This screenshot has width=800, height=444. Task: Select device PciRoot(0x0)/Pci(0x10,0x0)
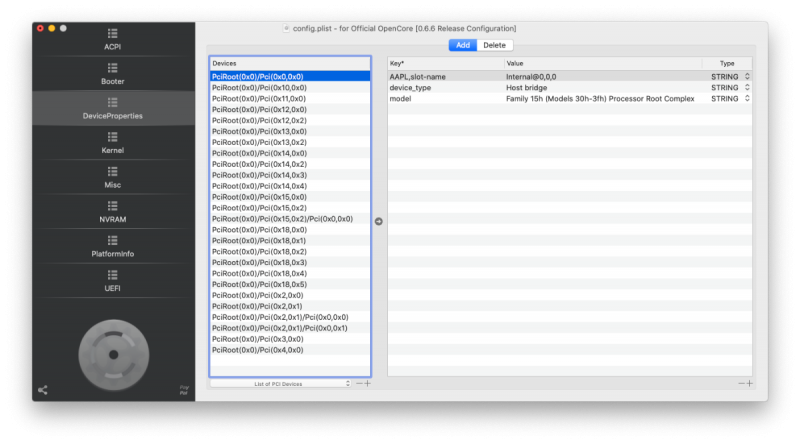tap(290, 88)
